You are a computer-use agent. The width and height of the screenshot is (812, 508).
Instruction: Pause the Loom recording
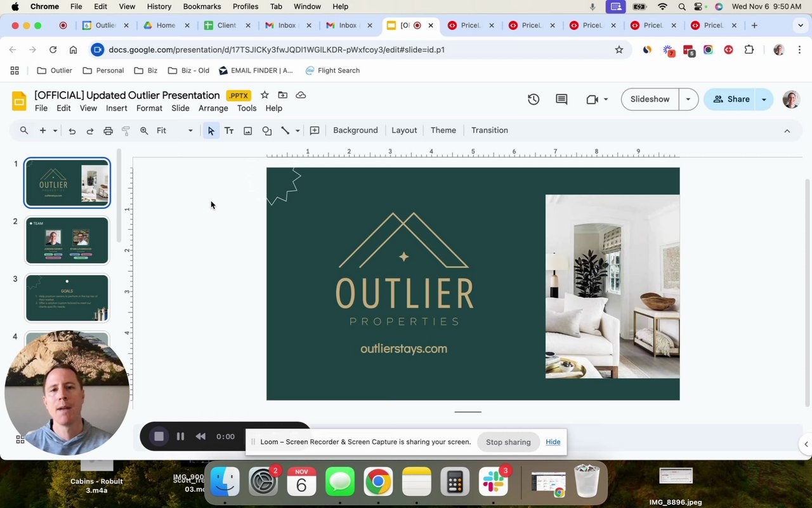click(180, 436)
